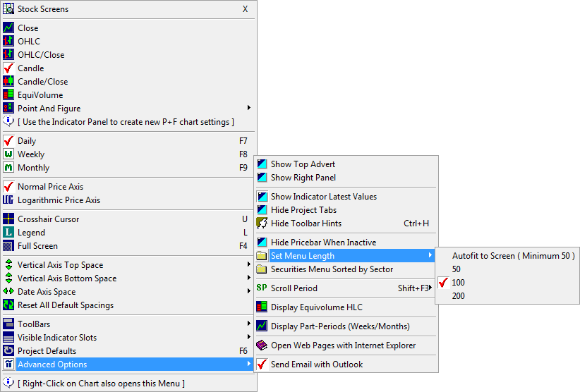Click the Advanced Options icon
Viewport: 580px width, 392px height.
coord(8,365)
